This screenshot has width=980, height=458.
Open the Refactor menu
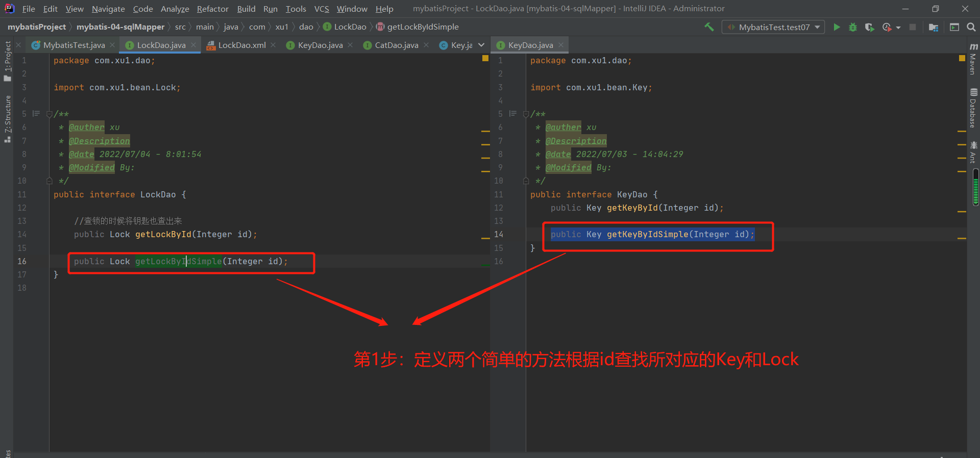point(213,9)
